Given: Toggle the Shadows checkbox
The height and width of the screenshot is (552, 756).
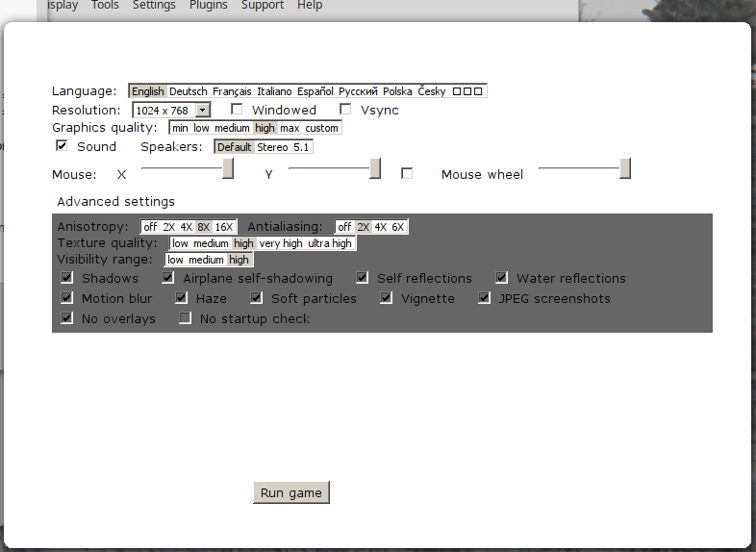Looking at the screenshot, I should [x=67, y=278].
